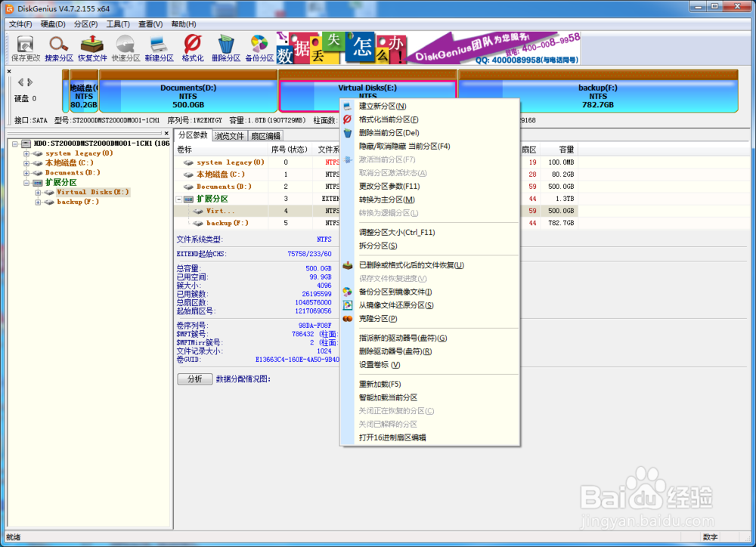Select system legacy(0) row in partition table
This screenshot has height=547, width=756.
376,162
